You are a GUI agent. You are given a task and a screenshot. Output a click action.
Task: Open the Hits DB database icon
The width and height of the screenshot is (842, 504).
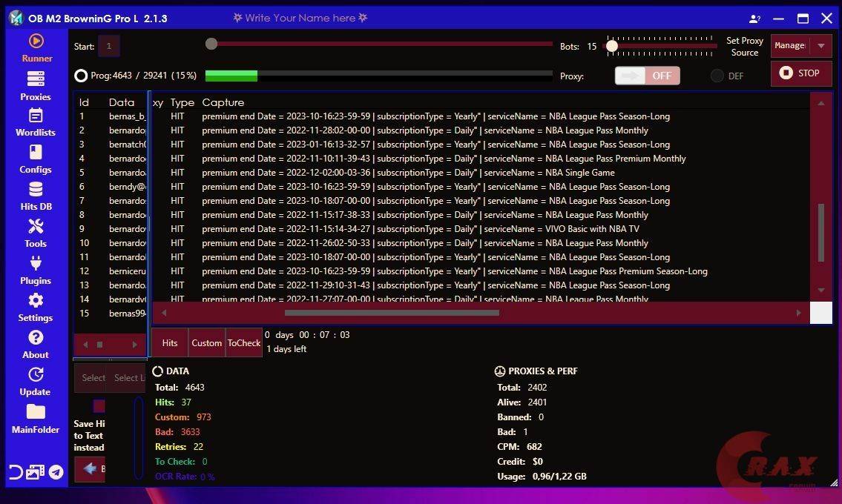click(x=36, y=190)
